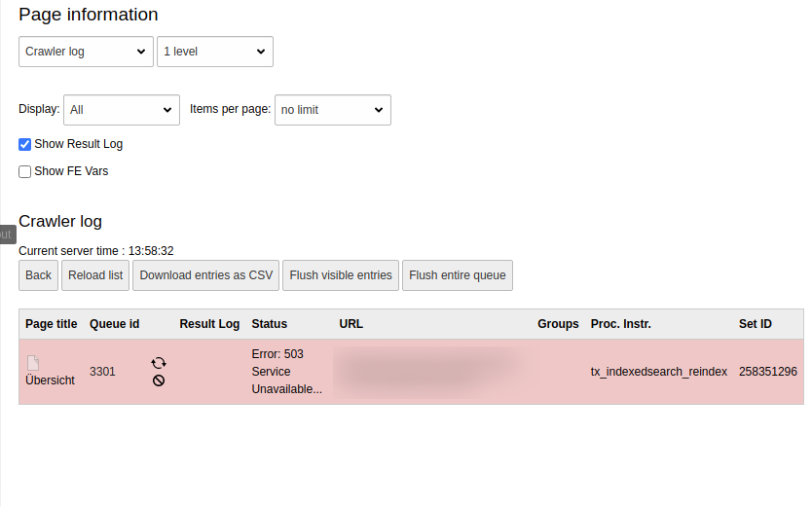Open the 1 level depth dropdown
This screenshot has height=507, width=812.
click(215, 52)
